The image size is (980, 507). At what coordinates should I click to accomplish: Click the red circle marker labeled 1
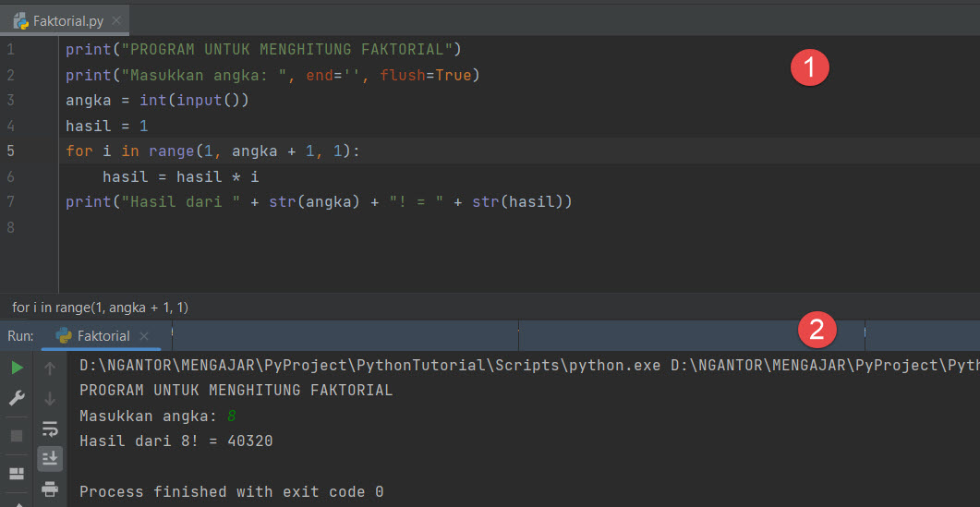(810, 67)
